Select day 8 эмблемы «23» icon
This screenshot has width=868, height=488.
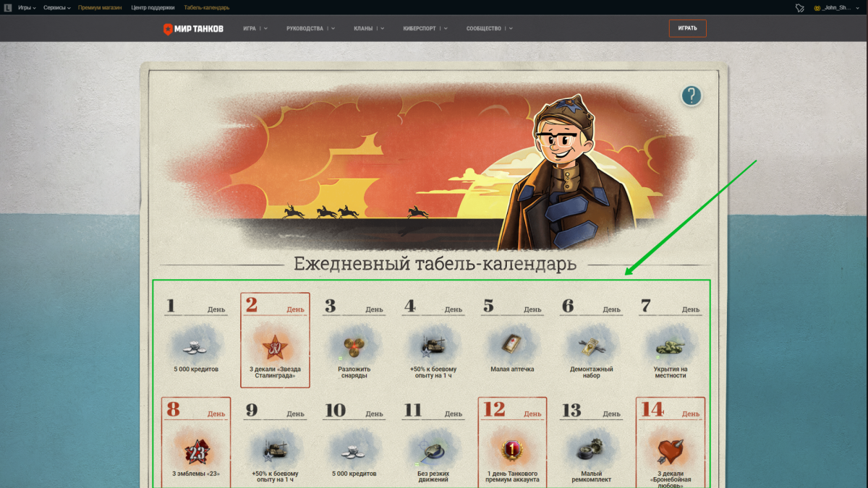196,451
